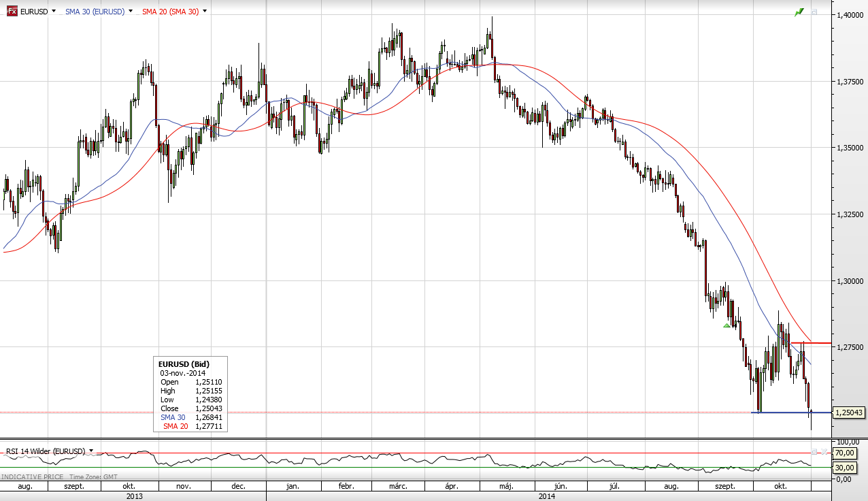868x501 pixels.
Task: Click the SMA 30 value 1,26841
Action: (208, 417)
